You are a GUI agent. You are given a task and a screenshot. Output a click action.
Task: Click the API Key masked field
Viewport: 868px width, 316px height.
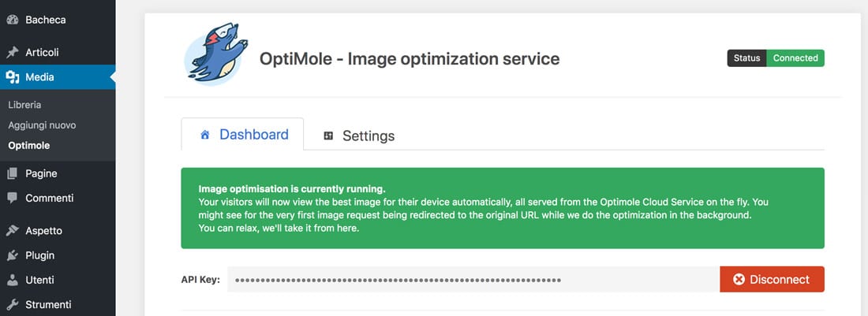(x=473, y=280)
